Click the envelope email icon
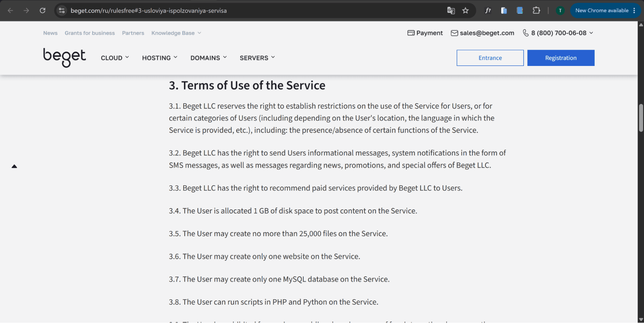Screen dimensions: 644x323 click(454, 33)
